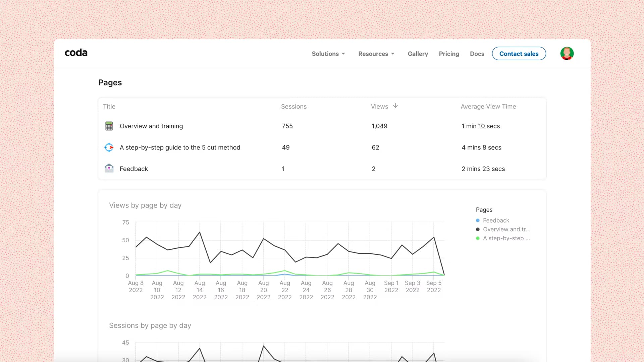
Task: Toggle A step-by-step series in legend
Action: (x=506, y=238)
